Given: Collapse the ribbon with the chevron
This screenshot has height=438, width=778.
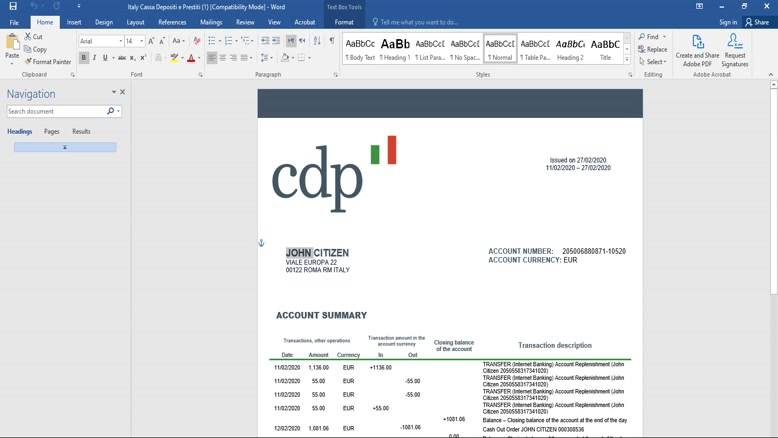Looking at the screenshot, I should point(771,75).
